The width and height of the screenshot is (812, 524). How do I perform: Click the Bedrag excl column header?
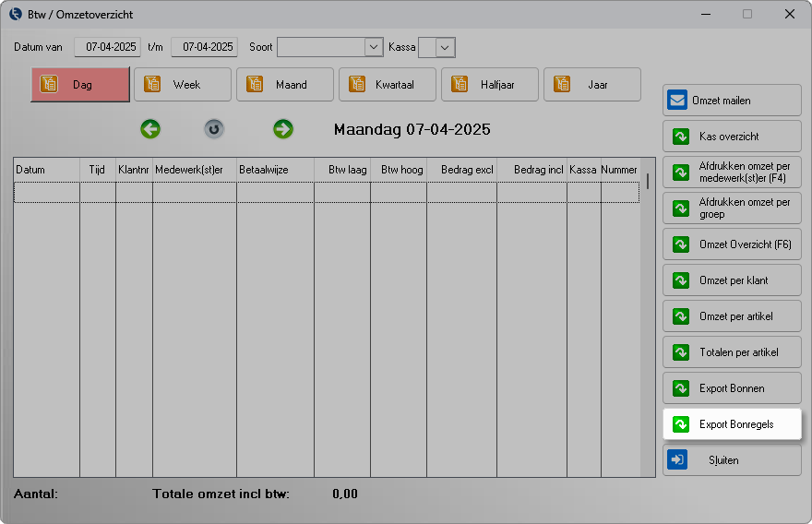[462, 170]
